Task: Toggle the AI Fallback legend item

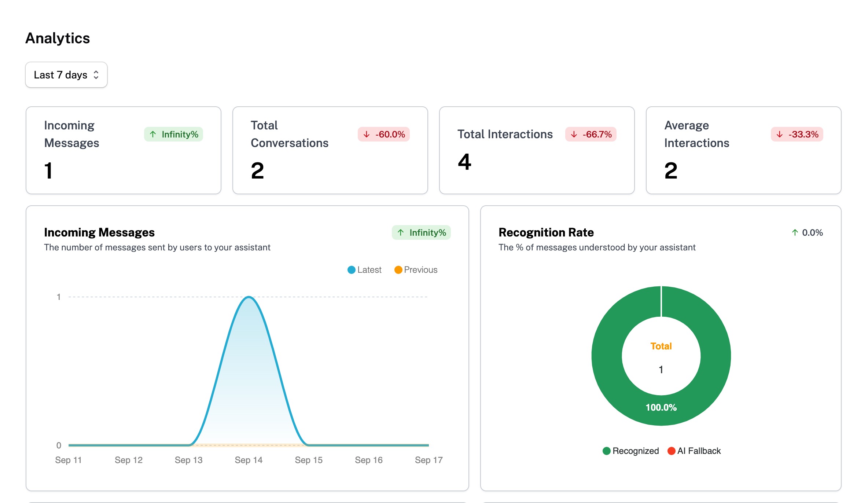Action: click(x=694, y=451)
